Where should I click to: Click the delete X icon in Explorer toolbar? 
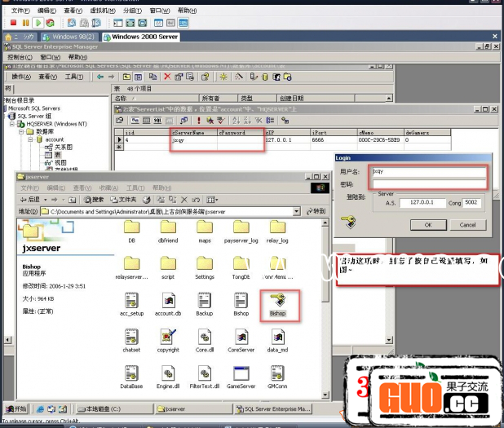click(183, 200)
